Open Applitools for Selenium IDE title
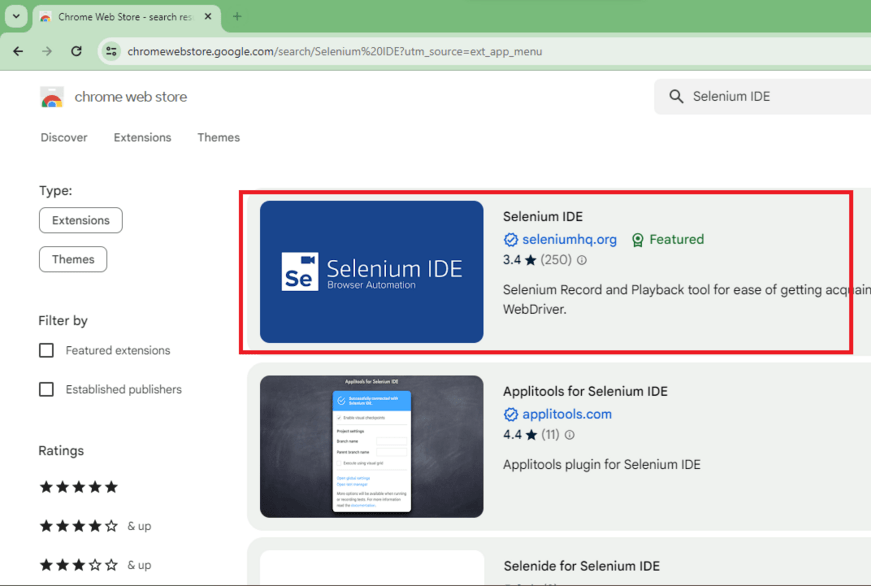Viewport: 871px width, 586px height. point(585,392)
